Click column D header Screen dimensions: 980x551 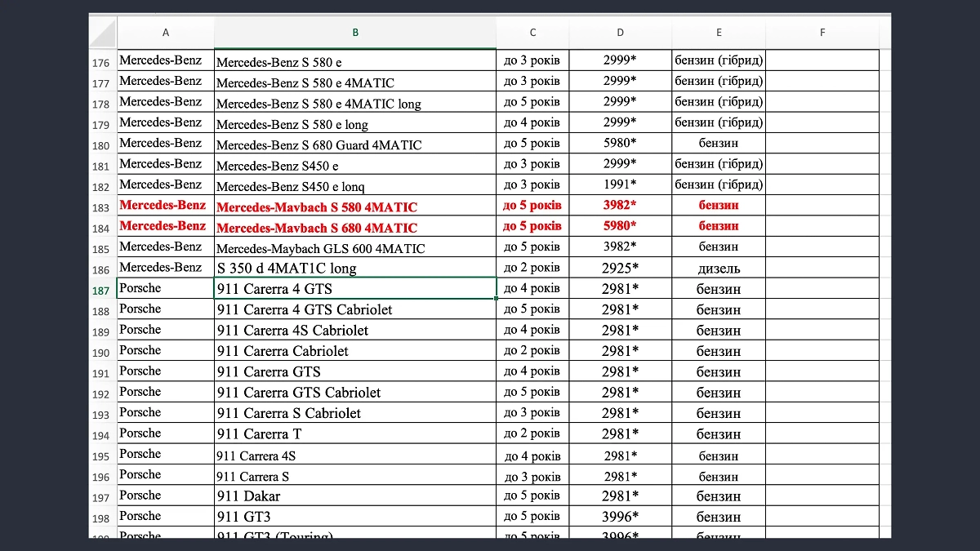point(620,33)
